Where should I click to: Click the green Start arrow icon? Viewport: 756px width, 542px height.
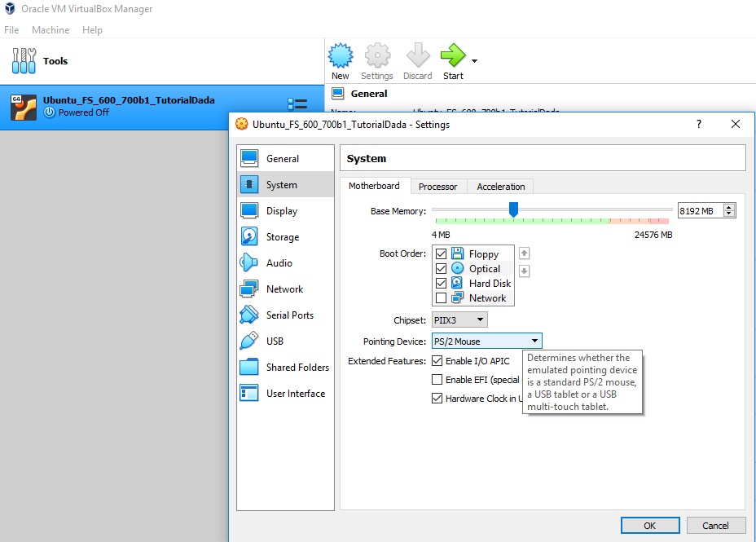(x=452, y=56)
